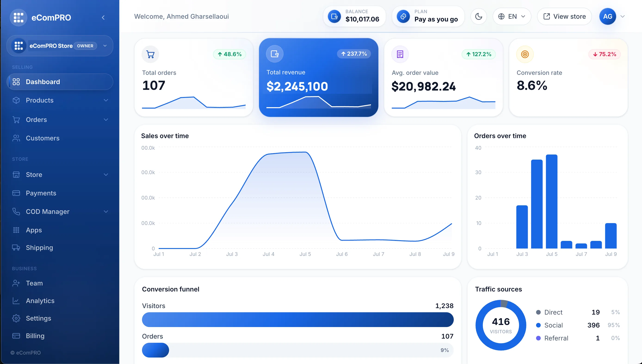Click the eCommPRO Store avatar icon
Screen dimensions: 642x364
[x=19, y=46]
